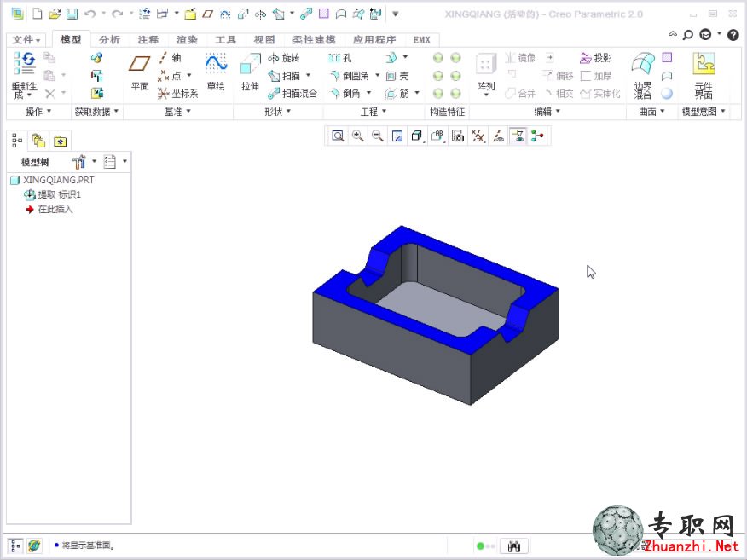Toggle spin center display
Viewport: 747px width, 560px height.
[538, 136]
